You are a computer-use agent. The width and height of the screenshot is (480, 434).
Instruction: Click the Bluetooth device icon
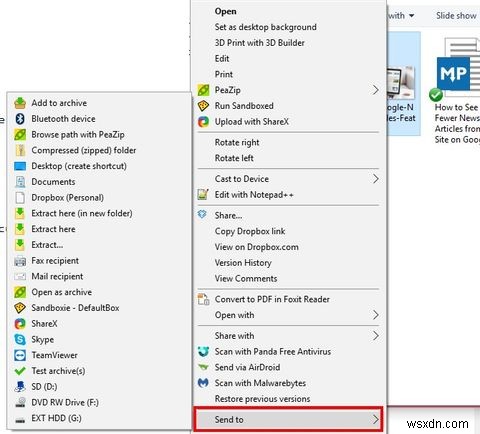[20, 119]
